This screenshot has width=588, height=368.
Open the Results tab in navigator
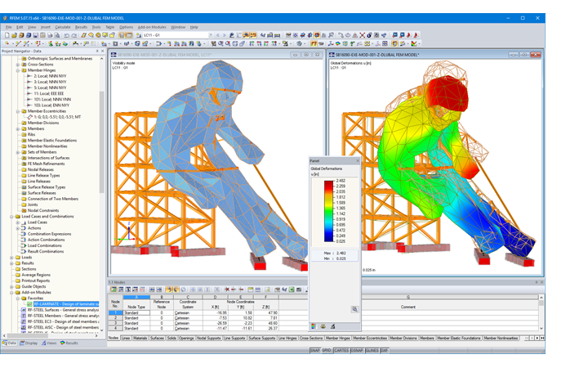(69, 343)
